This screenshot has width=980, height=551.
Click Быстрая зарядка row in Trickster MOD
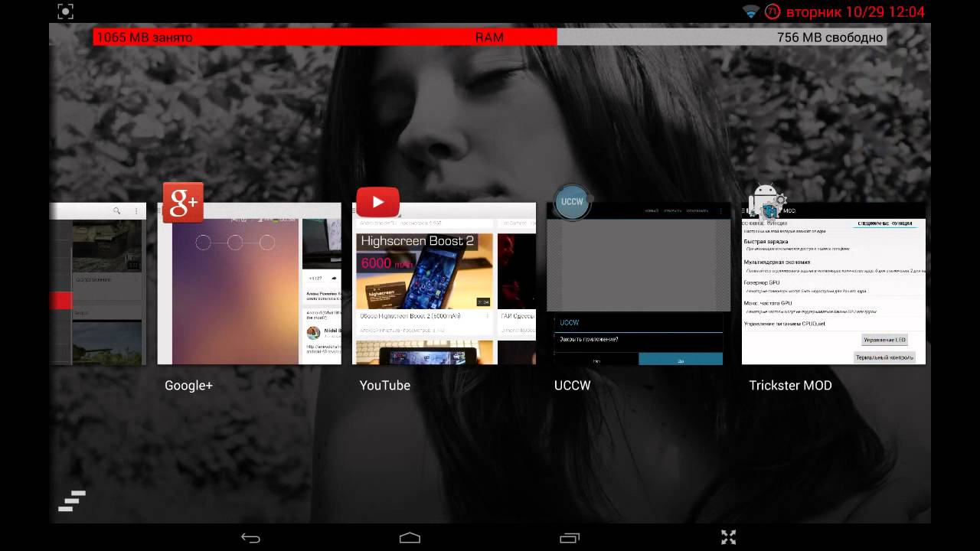point(834,245)
